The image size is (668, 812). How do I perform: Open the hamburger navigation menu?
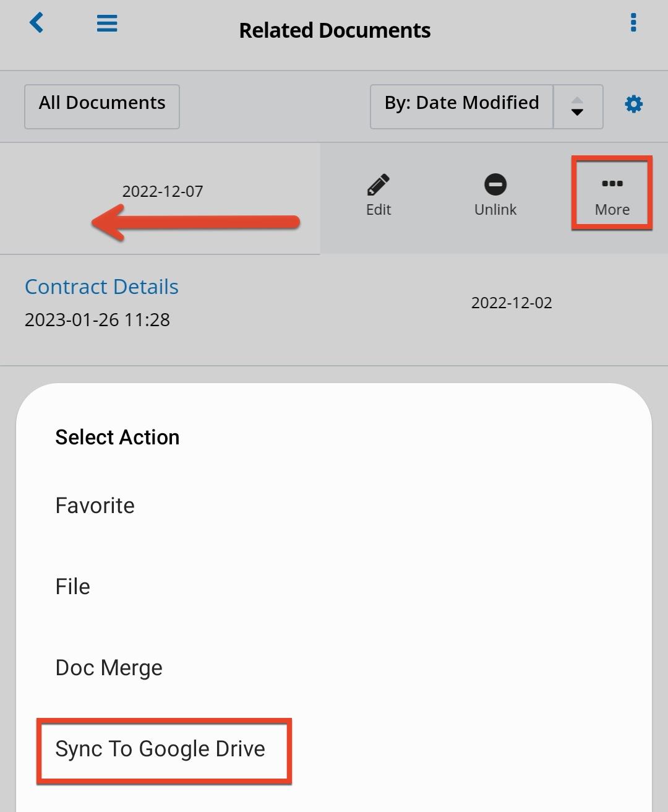coord(107,24)
